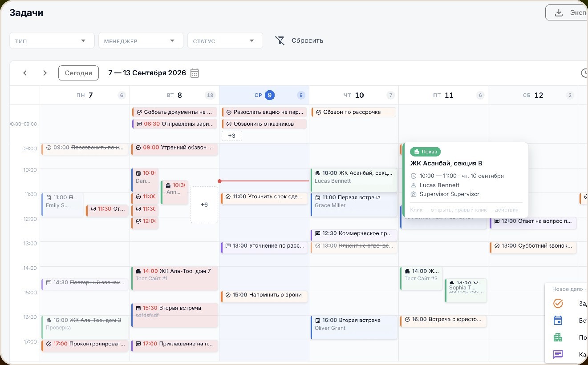The height and width of the screenshot is (365, 588).
Task: Select the orange task checkmark icon in the new item menu
Action: coord(558,304)
